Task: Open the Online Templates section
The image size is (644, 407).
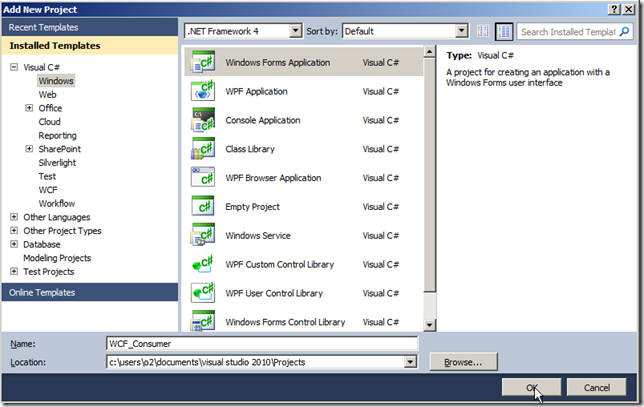Action: pyautogui.click(x=90, y=292)
